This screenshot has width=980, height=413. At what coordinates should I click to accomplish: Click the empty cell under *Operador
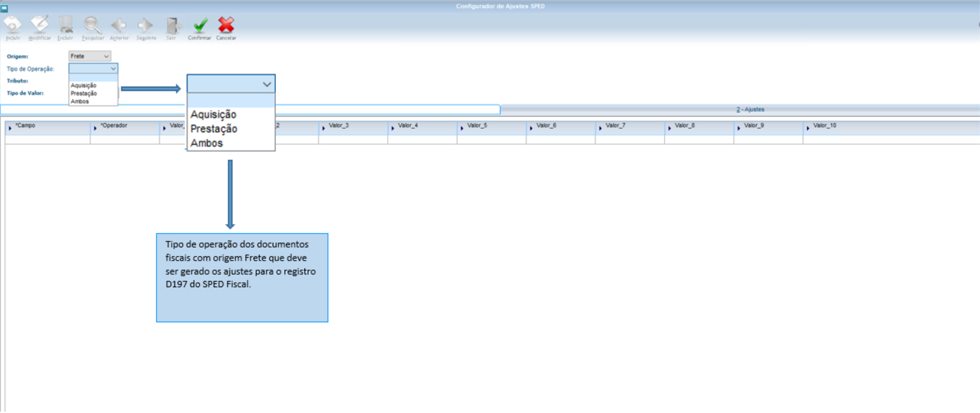[125, 139]
